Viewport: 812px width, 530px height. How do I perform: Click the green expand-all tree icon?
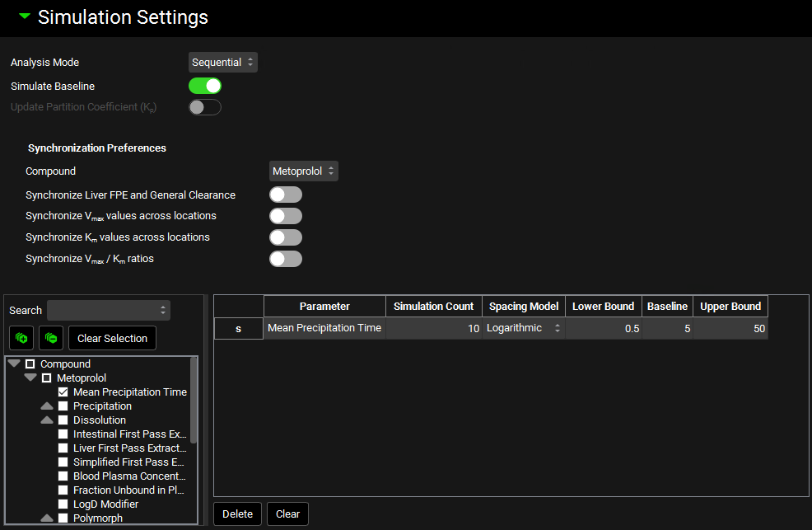(x=21, y=338)
